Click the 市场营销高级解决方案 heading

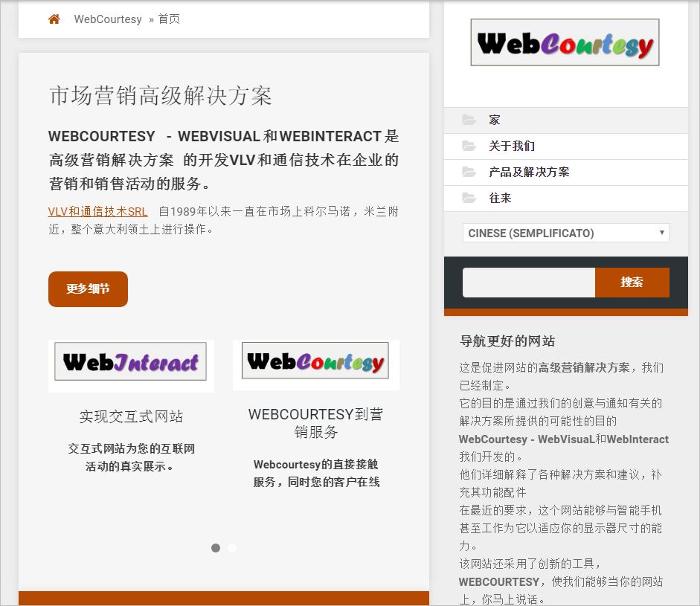(x=160, y=96)
